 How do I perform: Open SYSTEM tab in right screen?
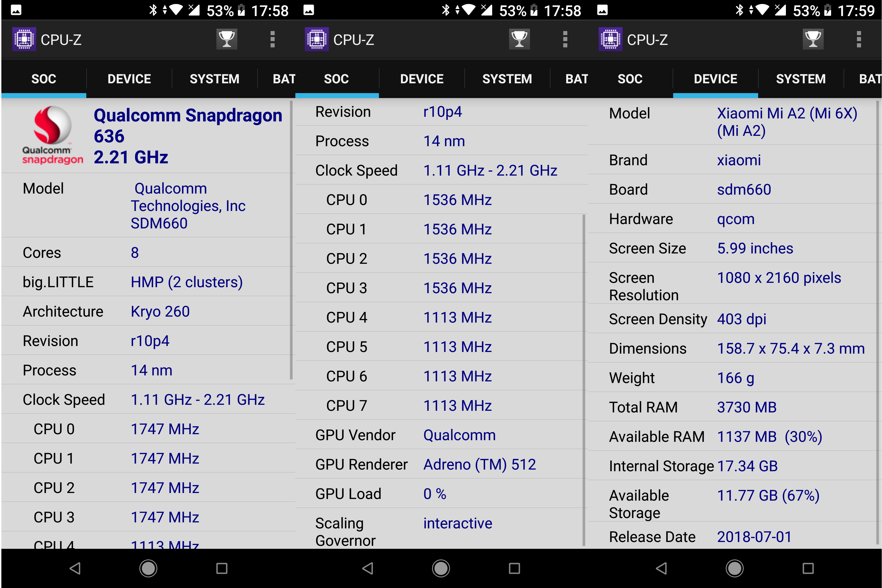pyautogui.click(x=801, y=79)
